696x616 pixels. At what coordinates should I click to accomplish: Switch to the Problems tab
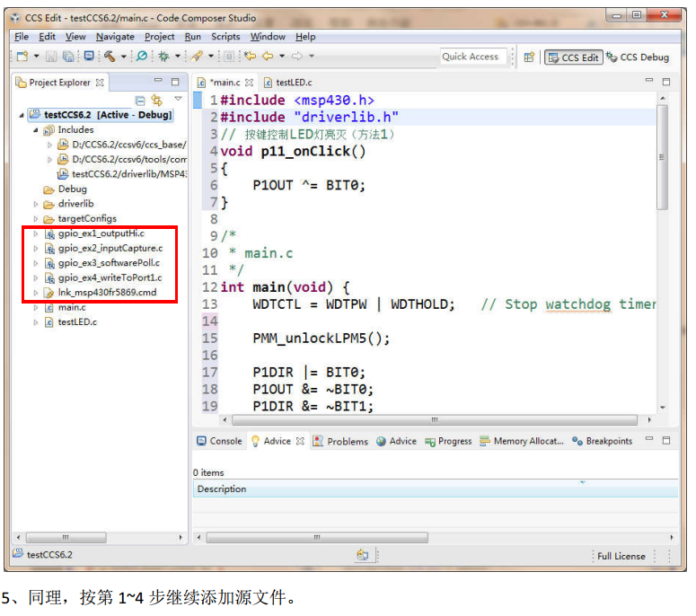(x=341, y=442)
